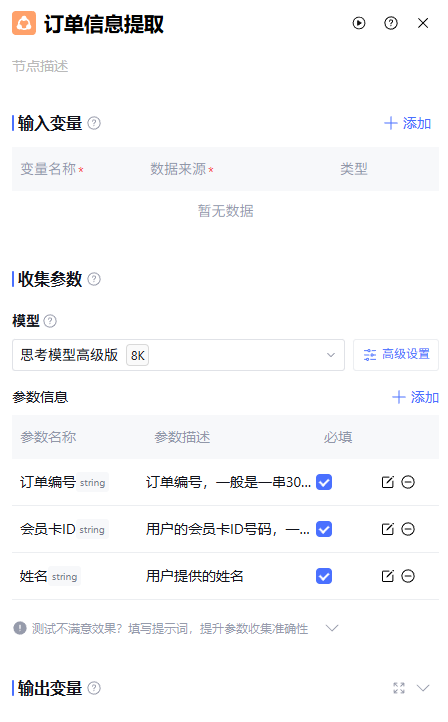Click the orange 订单信息提取 node icon
Screen dimensions: 448x722
pos(24,23)
